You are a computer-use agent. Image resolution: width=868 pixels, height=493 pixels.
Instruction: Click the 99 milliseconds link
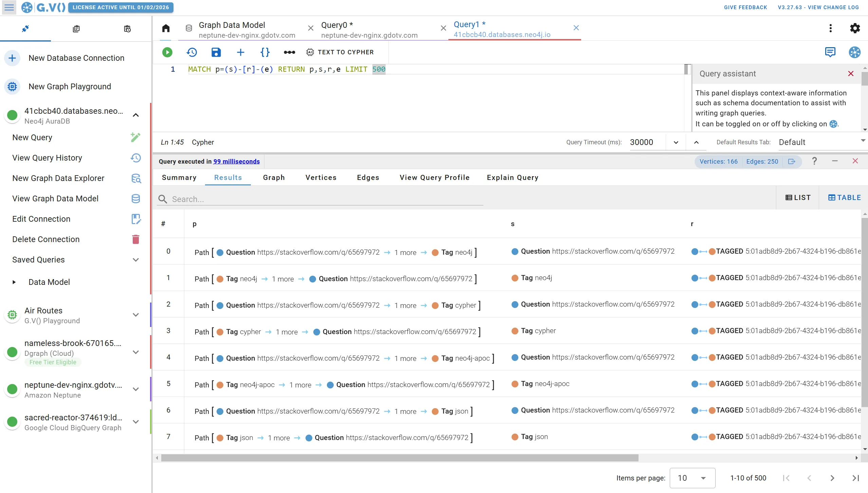pyautogui.click(x=236, y=162)
